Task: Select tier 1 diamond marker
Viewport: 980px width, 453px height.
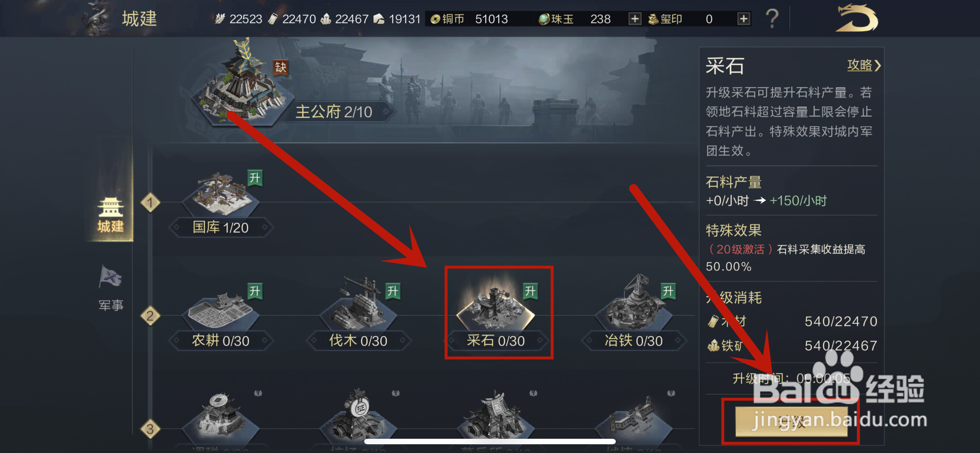Action: click(x=150, y=202)
